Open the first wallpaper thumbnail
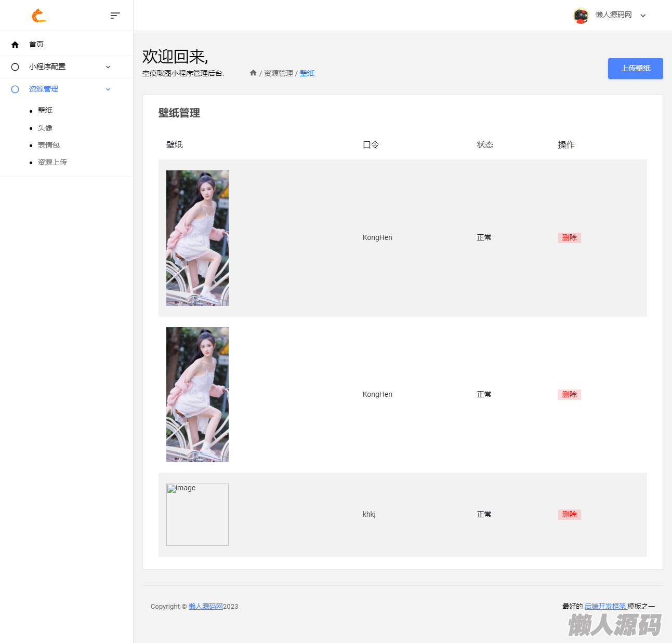The image size is (672, 643). click(x=197, y=238)
